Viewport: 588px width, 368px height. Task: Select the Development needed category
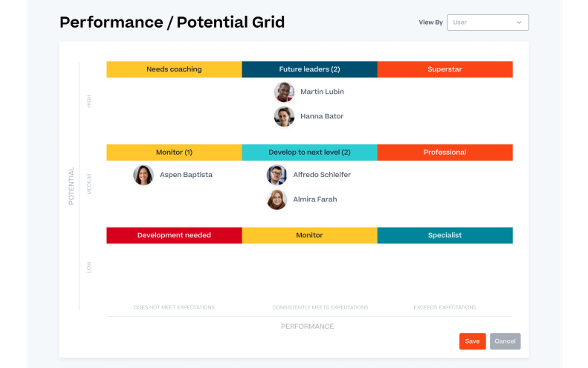tap(173, 235)
